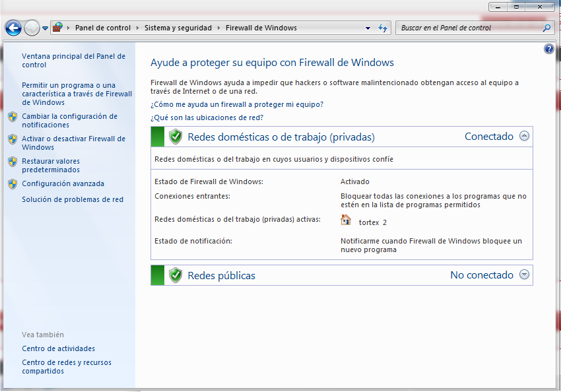Click the Conectado status text
Screen dimensions: 561x392
[488, 136]
